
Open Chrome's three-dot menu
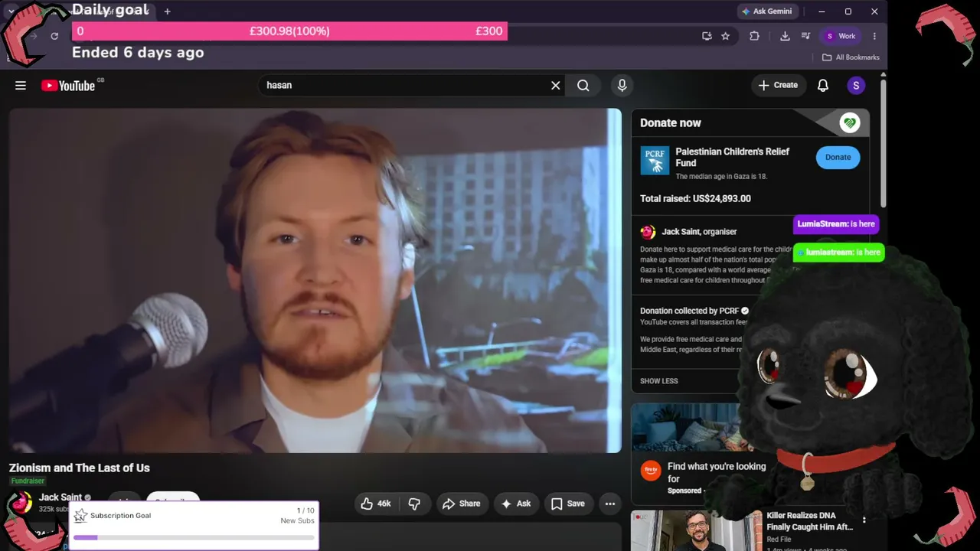pos(874,36)
